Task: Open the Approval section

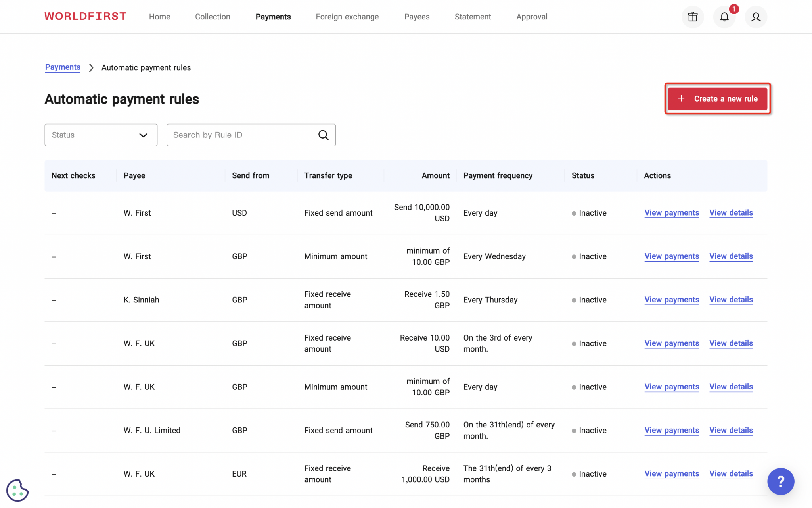Action: click(531, 17)
